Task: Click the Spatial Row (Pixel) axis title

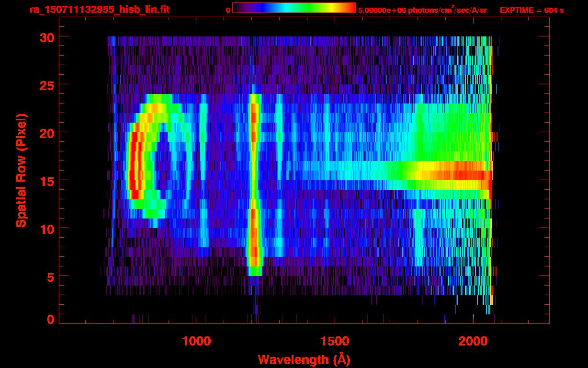Action: pos(21,170)
